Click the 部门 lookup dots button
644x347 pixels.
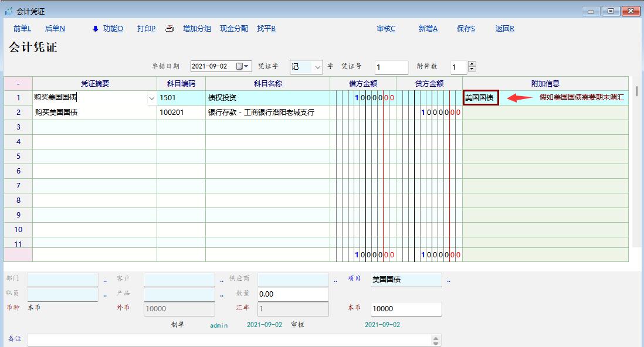(105, 281)
